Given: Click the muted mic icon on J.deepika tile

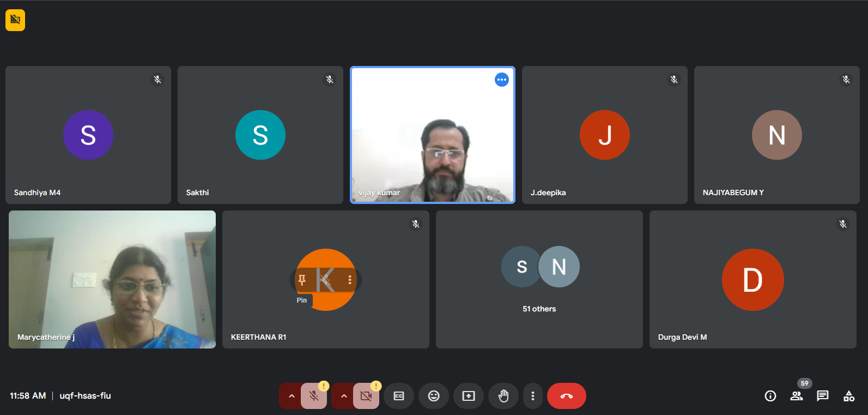Looking at the screenshot, I should point(674,80).
